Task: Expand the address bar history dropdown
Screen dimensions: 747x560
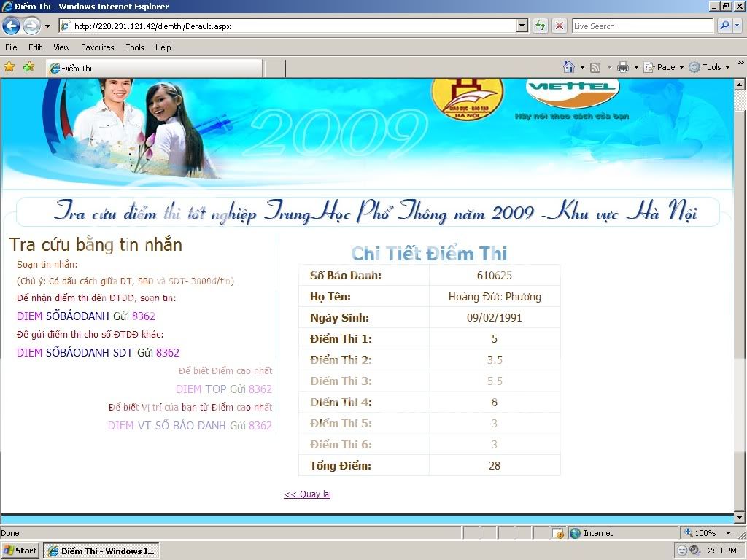Action: [x=522, y=26]
